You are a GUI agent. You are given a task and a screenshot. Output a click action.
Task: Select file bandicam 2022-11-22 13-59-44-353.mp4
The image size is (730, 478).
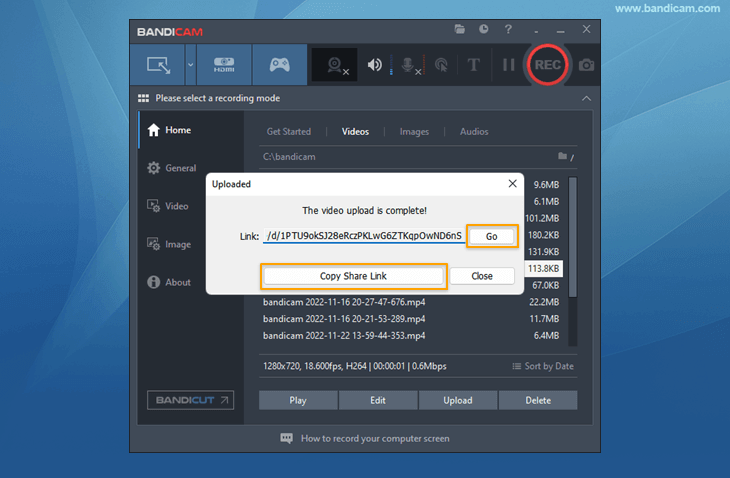(344, 336)
